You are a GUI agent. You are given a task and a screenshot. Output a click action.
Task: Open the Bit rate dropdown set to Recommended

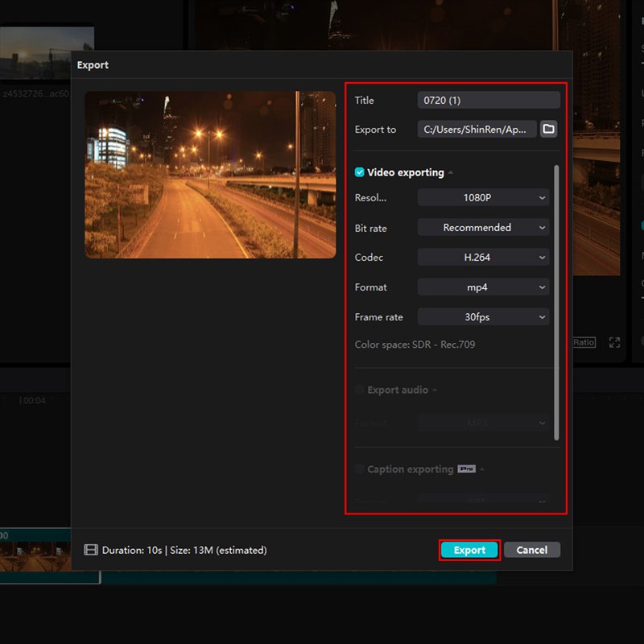[x=483, y=228]
